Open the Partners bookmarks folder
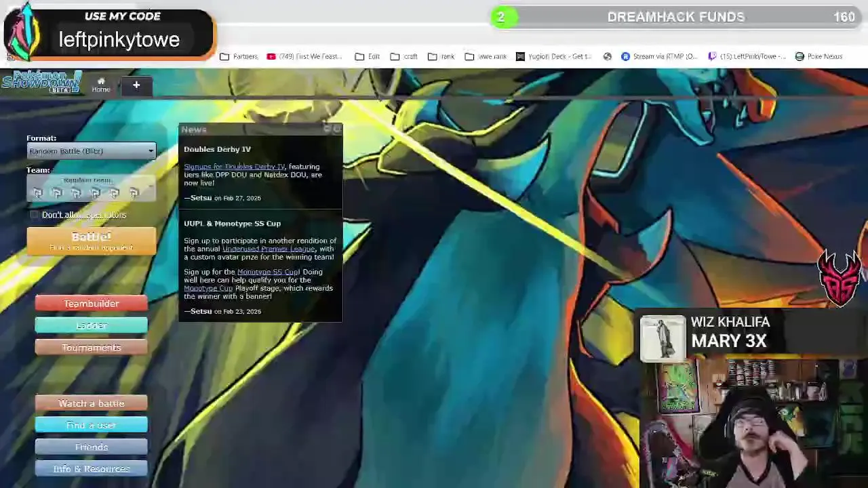Viewport: 868px width, 488px height. pyautogui.click(x=239, y=56)
